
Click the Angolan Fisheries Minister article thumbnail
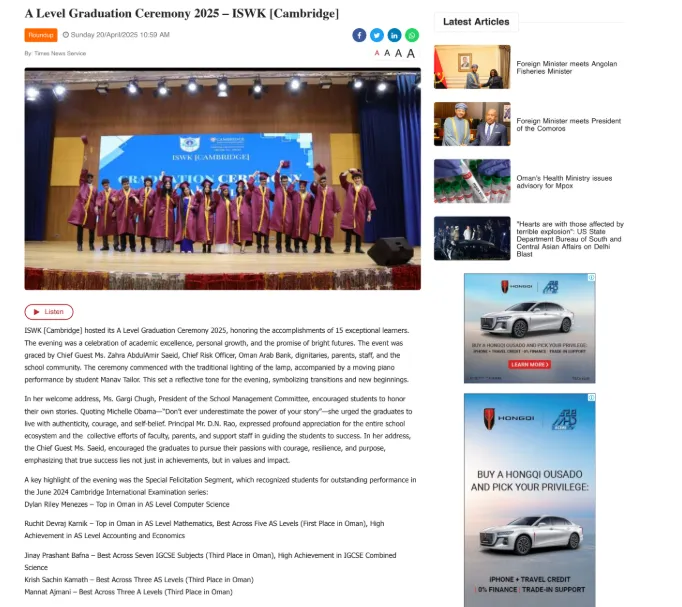click(472, 67)
